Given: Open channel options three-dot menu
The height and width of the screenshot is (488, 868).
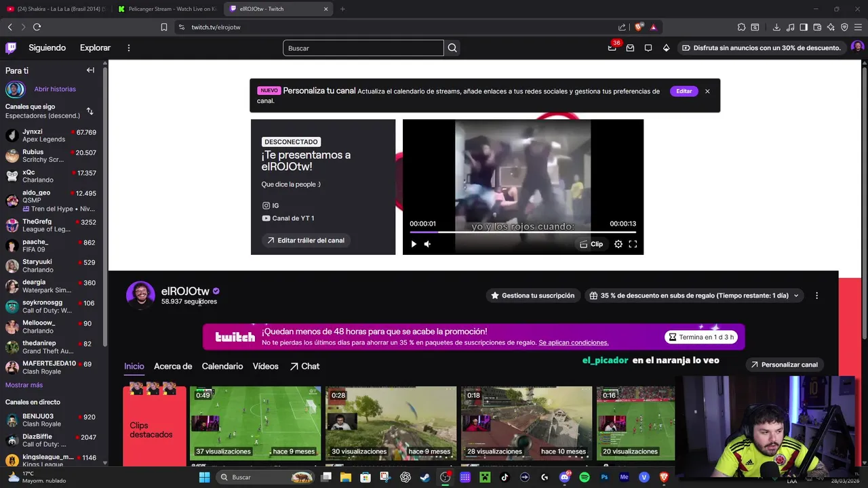Looking at the screenshot, I should click(816, 296).
